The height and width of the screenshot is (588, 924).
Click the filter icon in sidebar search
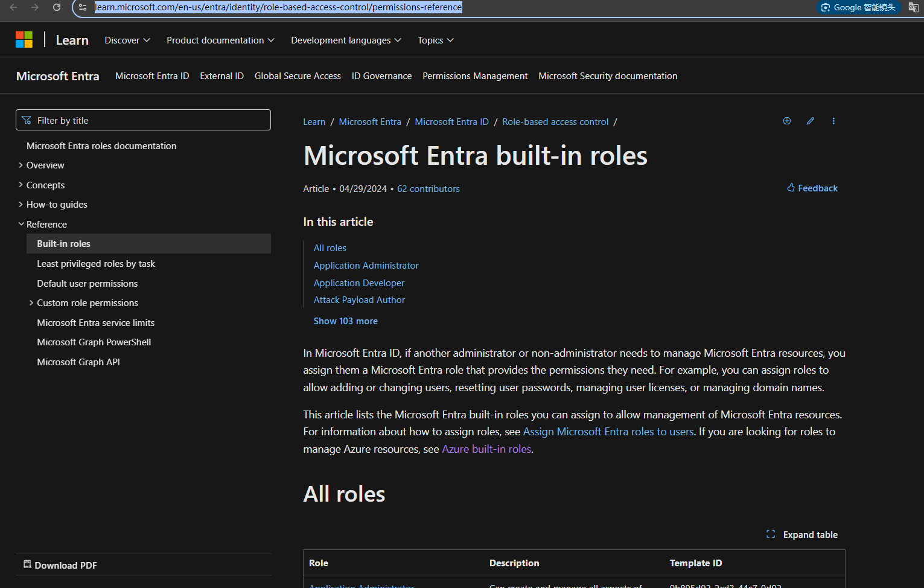coord(27,120)
